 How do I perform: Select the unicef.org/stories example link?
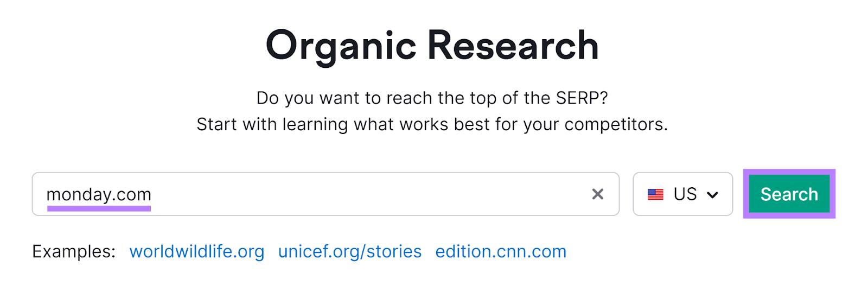click(x=349, y=252)
